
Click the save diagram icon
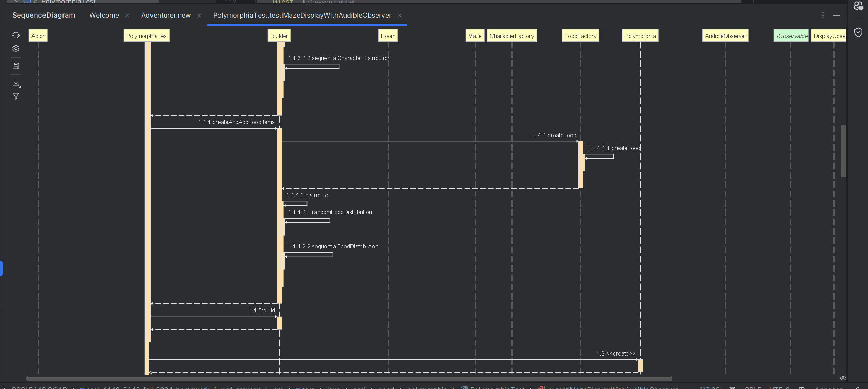[16, 66]
